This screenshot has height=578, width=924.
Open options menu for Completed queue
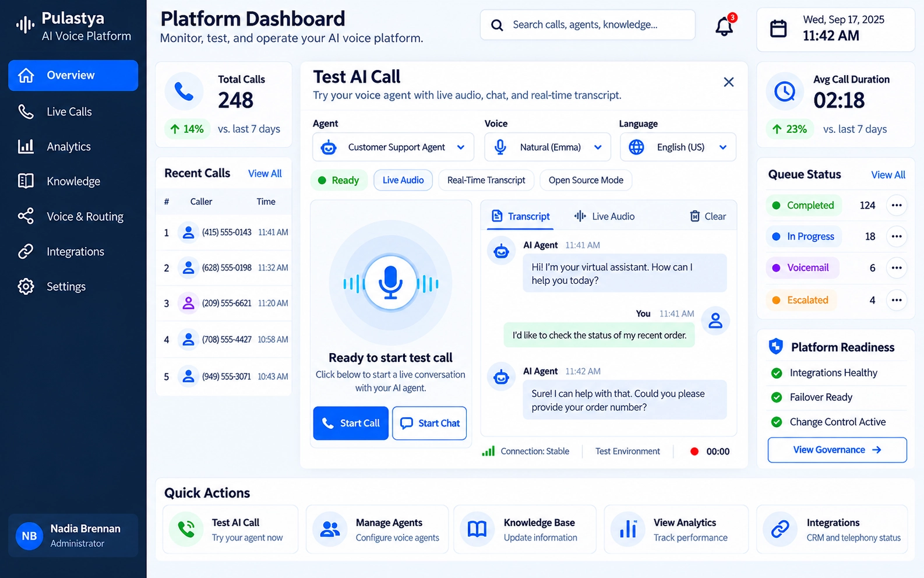point(897,205)
